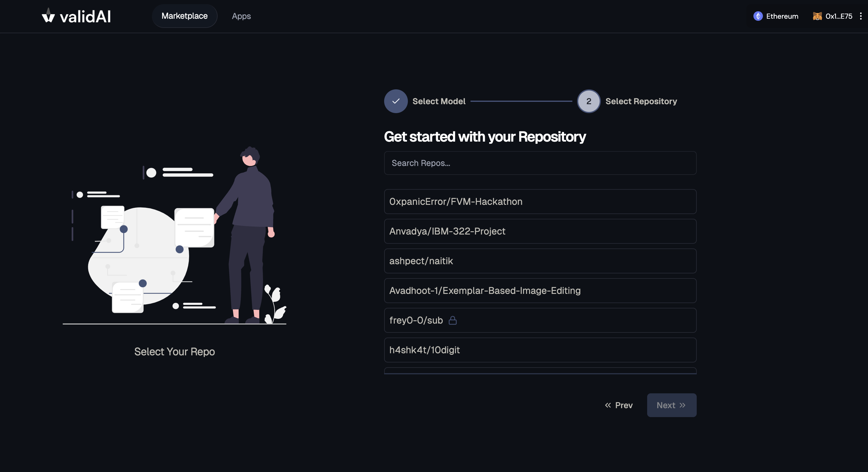Image resolution: width=868 pixels, height=472 pixels.
Task: Focus the Search Repos input field
Action: pyautogui.click(x=540, y=163)
